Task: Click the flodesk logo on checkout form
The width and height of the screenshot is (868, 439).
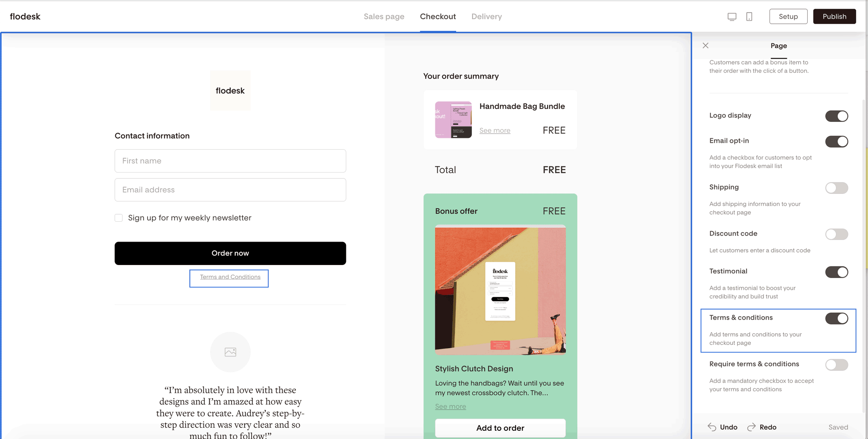Action: pyautogui.click(x=230, y=91)
